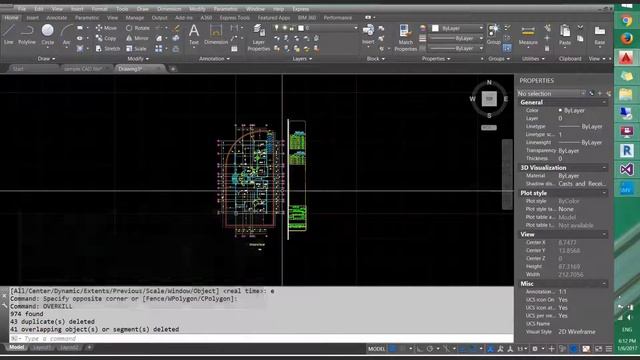
Task: Toggle ortho mode in status bar
Action: (420, 349)
